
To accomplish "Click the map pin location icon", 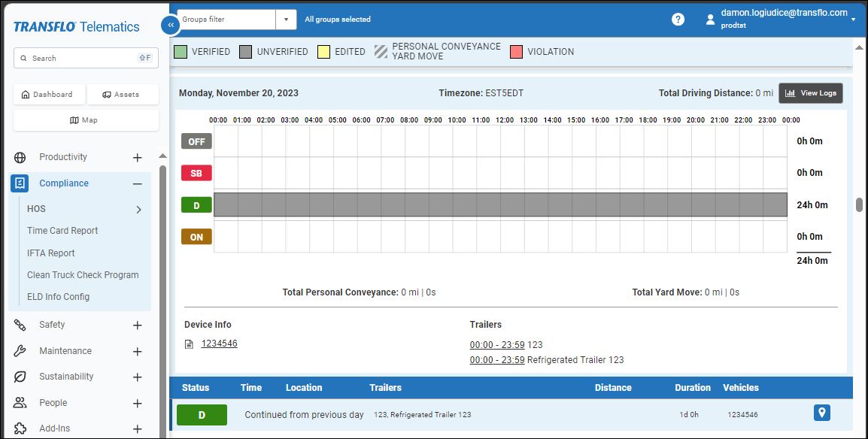I will (822, 413).
